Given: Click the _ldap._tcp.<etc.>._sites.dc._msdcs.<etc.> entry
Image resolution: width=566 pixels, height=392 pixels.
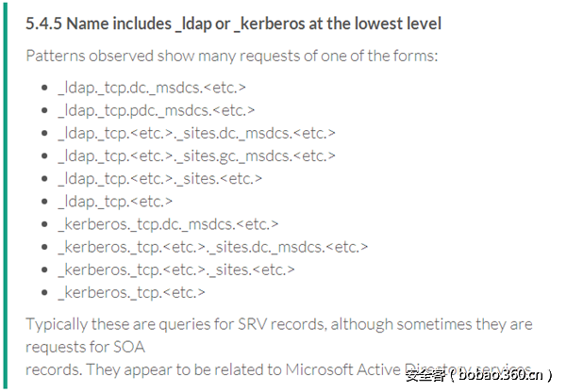Looking at the screenshot, I should click(x=196, y=133).
